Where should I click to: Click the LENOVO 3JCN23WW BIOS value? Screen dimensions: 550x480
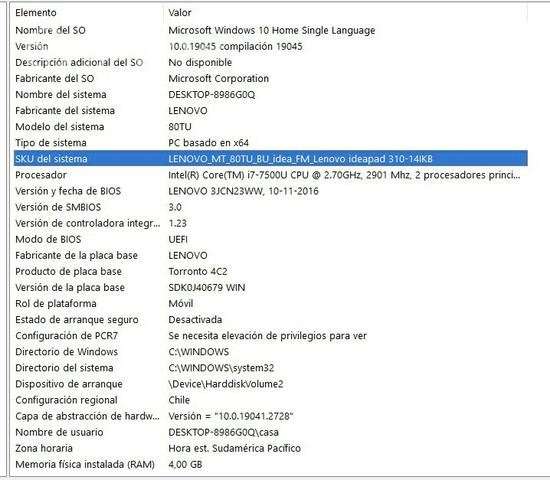243,191
